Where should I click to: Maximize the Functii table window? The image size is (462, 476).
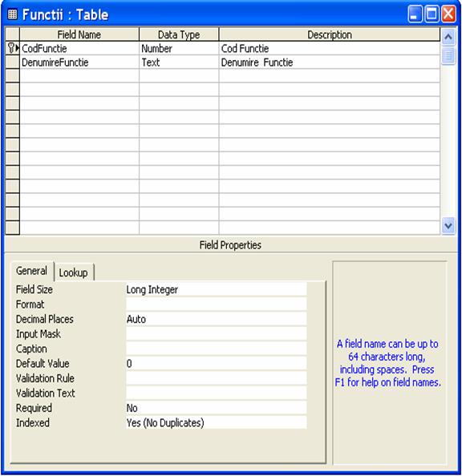coord(432,14)
